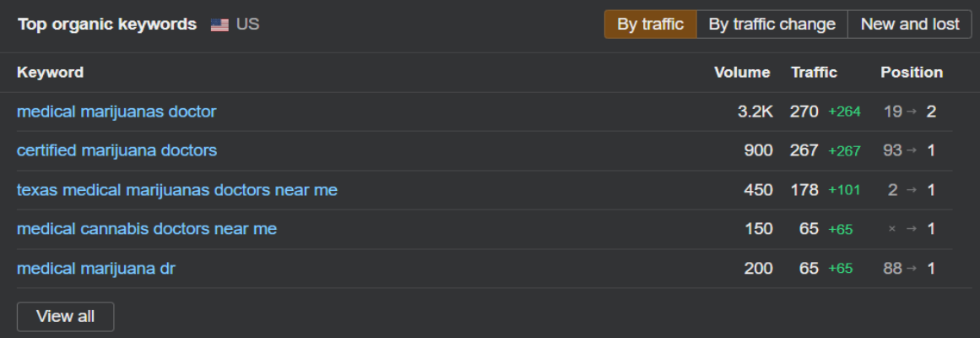Click the +267 traffic change value
The height and width of the screenshot is (338, 980).
[844, 151]
